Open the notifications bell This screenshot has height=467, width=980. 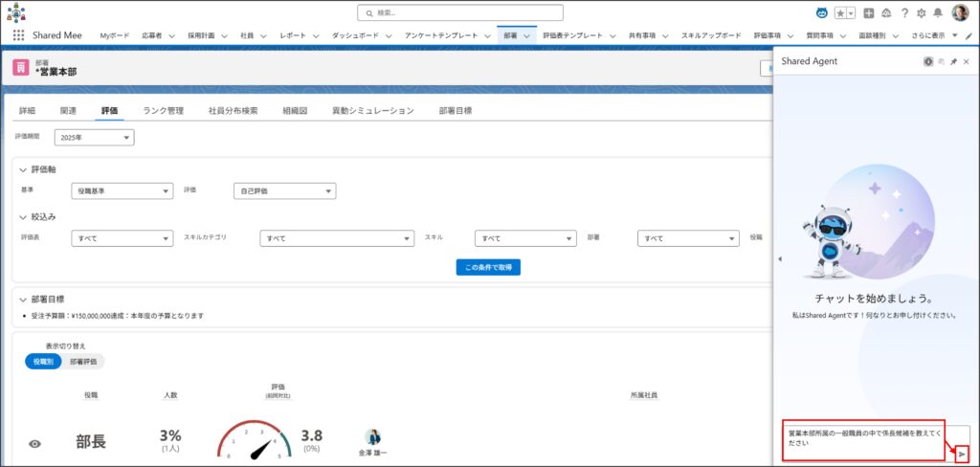pyautogui.click(x=938, y=13)
